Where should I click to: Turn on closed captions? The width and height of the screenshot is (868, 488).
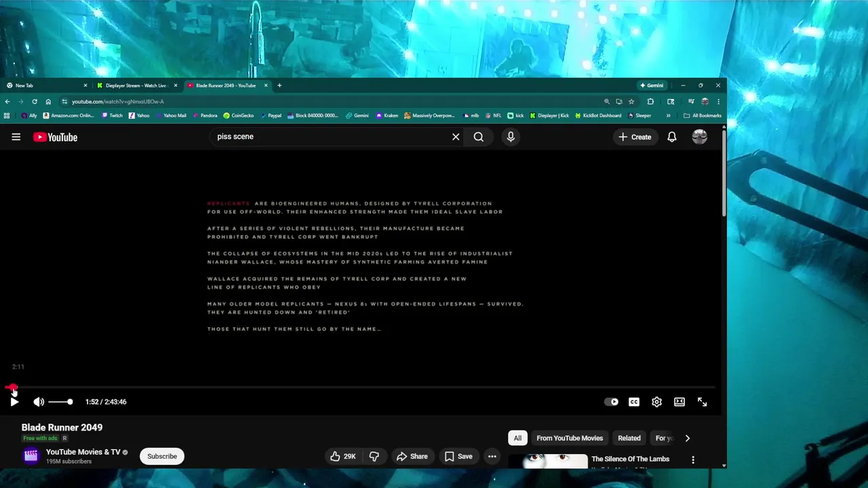634,402
